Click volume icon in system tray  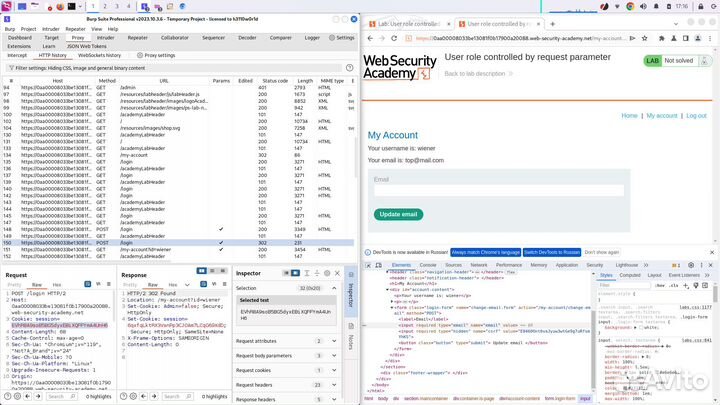pos(643,6)
